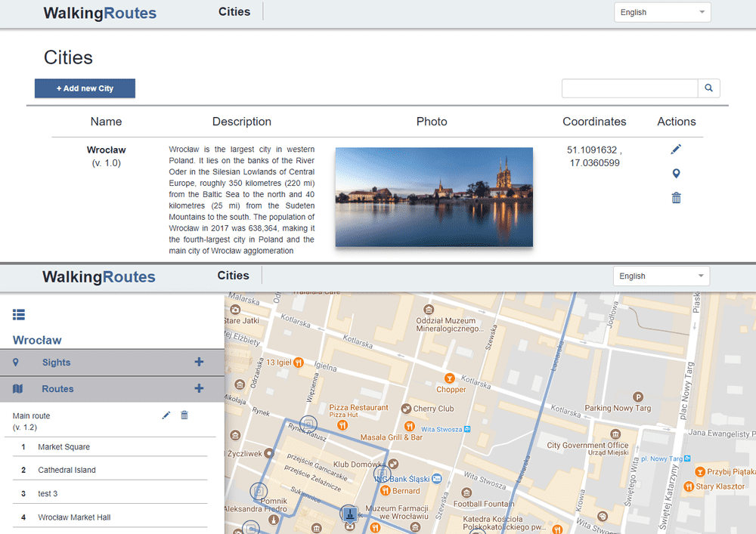Open map marker icon in Wrocław Actions

[676, 174]
